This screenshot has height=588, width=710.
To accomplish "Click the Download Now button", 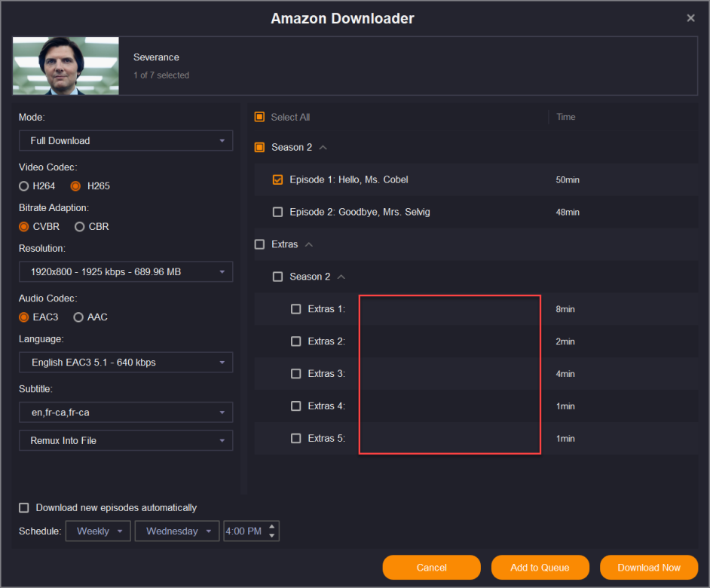I will [x=648, y=568].
